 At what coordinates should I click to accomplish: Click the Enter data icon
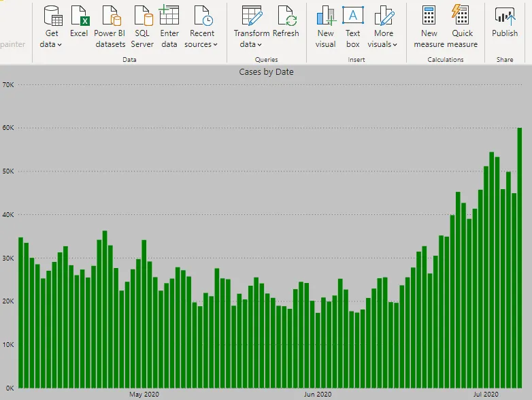[x=169, y=16]
